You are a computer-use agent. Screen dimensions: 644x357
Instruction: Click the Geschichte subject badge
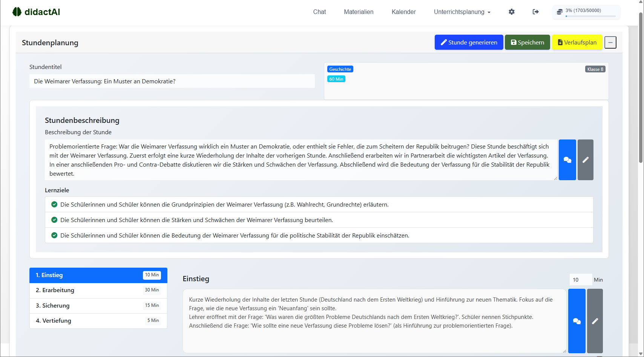click(340, 69)
